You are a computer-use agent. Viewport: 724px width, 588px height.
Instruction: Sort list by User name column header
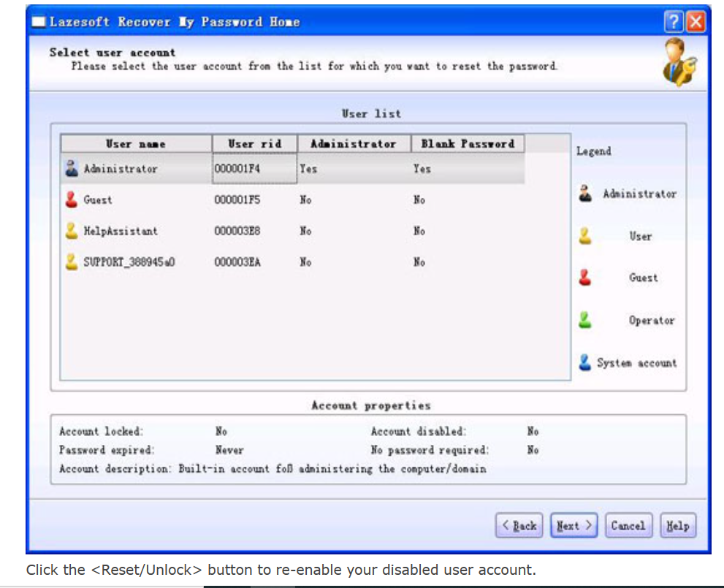coord(136,144)
